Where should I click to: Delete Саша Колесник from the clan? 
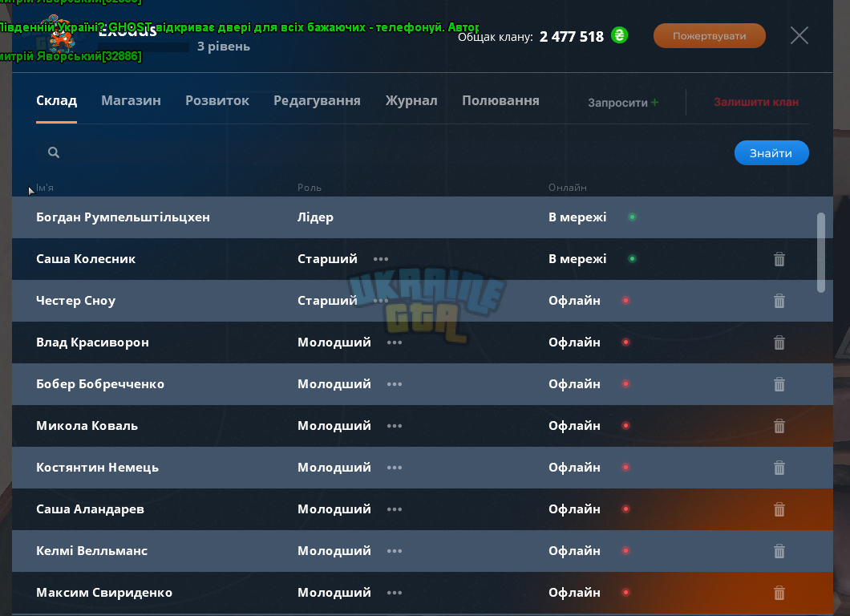click(779, 259)
